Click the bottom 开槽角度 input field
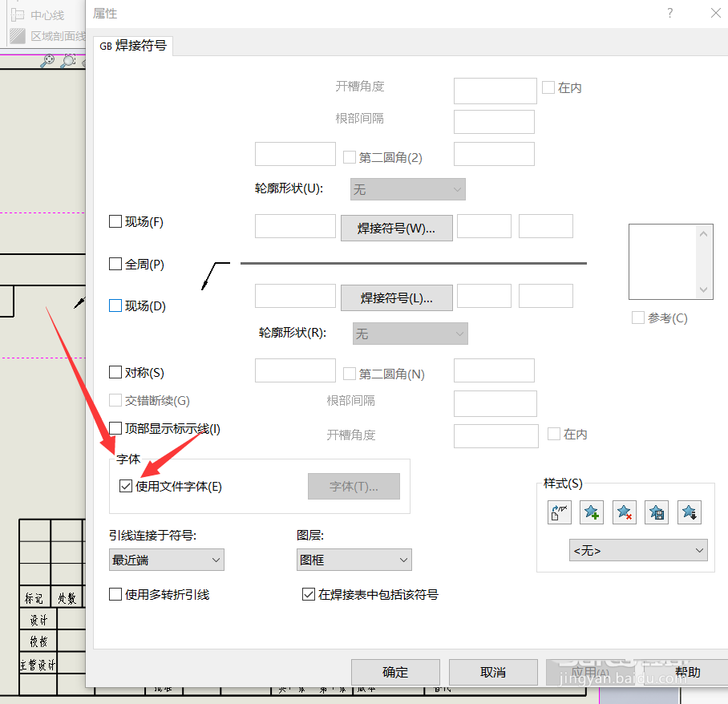This screenshot has width=728, height=704. coord(495,436)
